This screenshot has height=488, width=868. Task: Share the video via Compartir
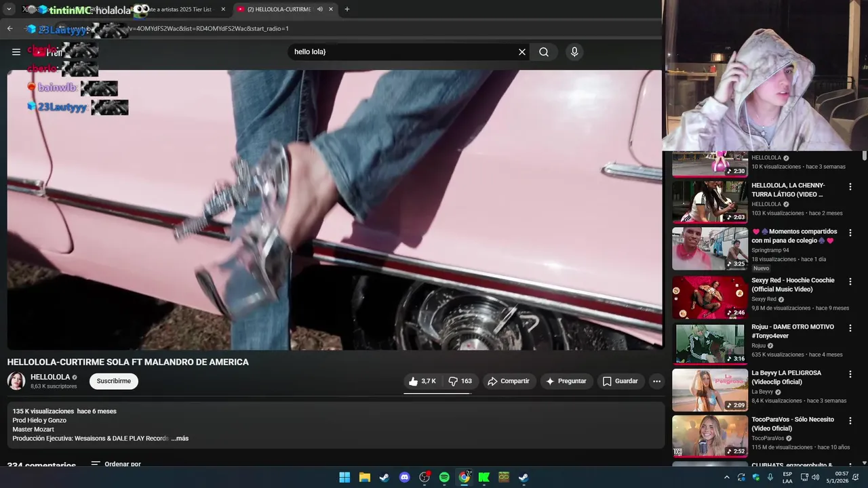(x=509, y=381)
